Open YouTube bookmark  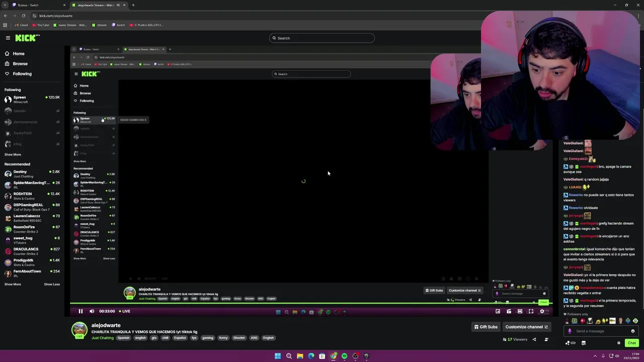click(x=41, y=25)
